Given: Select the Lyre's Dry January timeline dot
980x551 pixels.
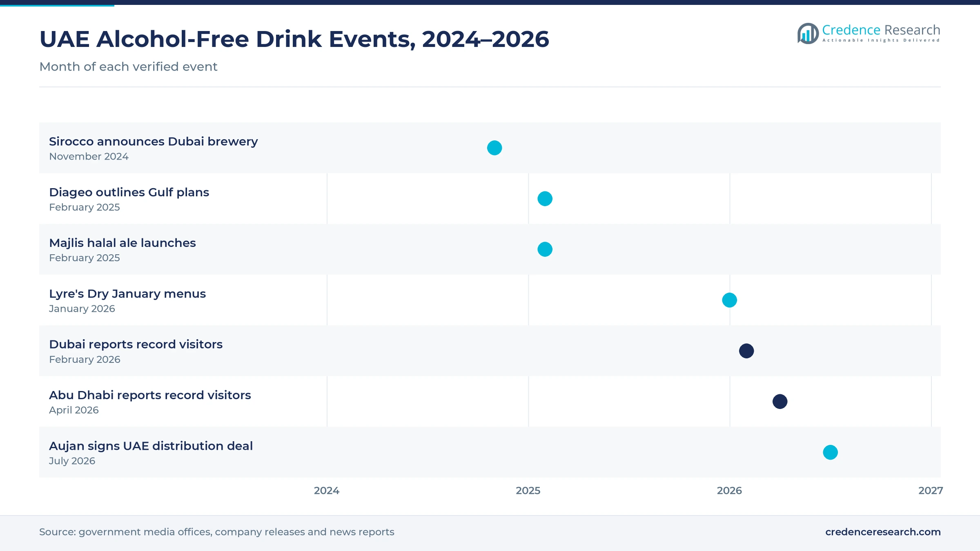Looking at the screenshot, I should (729, 300).
